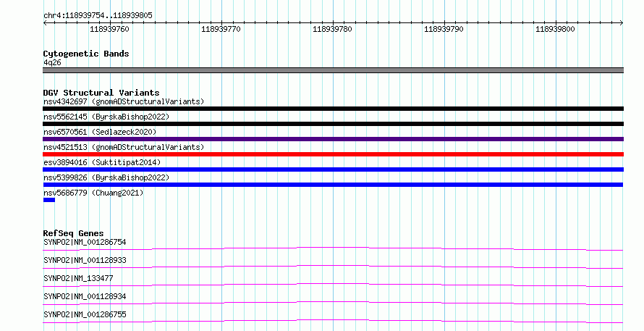Open transcript SYNPO2|NM_001286754
This screenshot has height=331, width=644.
85,242
